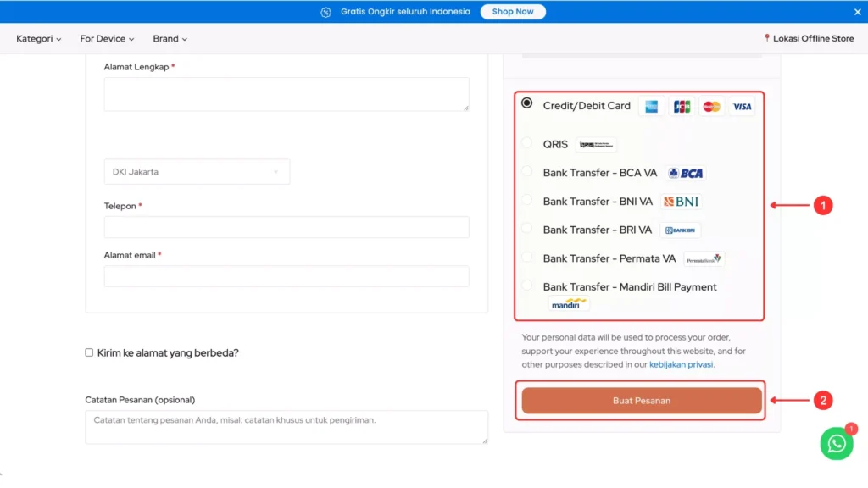Click the BNI bank logo
This screenshot has width=868, height=488.
(x=681, y=202)
